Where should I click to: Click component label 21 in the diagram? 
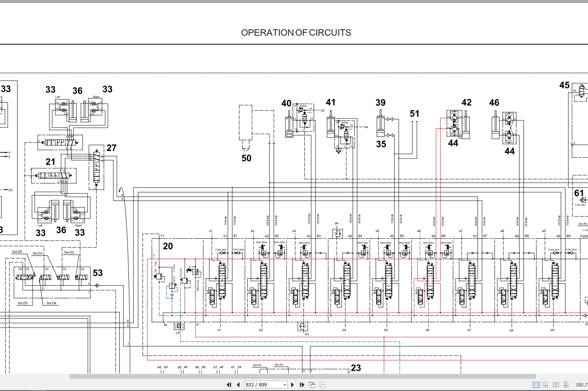click(51, 162)
